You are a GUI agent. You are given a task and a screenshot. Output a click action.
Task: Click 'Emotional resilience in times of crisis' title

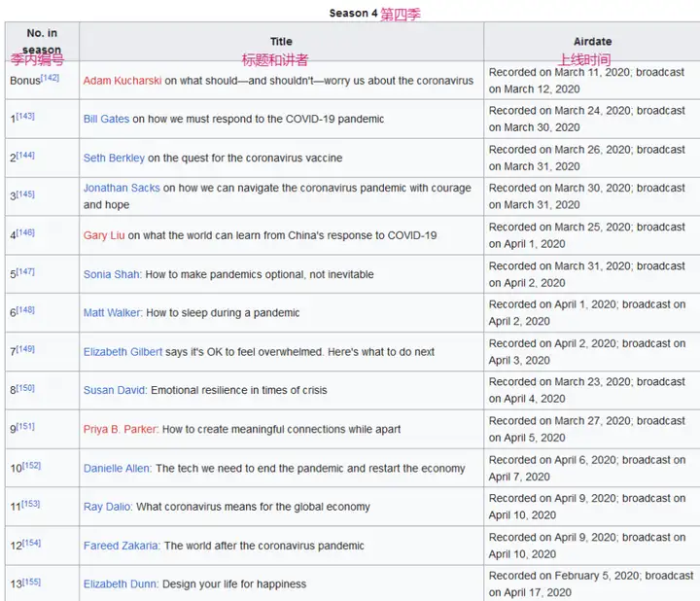pyautogui.click(x=239, y=390)
